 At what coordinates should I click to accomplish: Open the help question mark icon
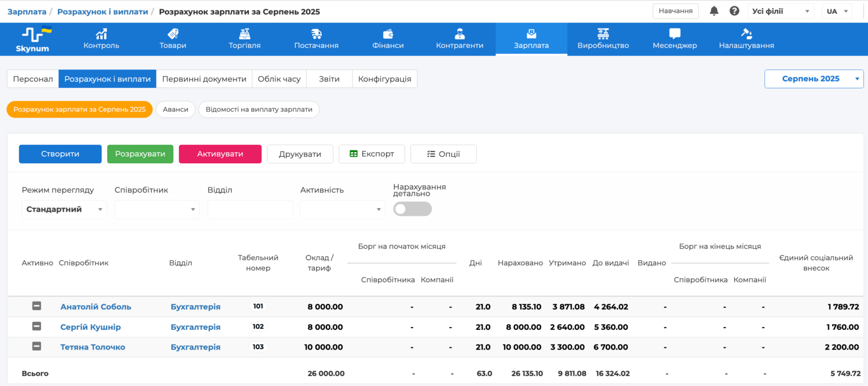734,11
